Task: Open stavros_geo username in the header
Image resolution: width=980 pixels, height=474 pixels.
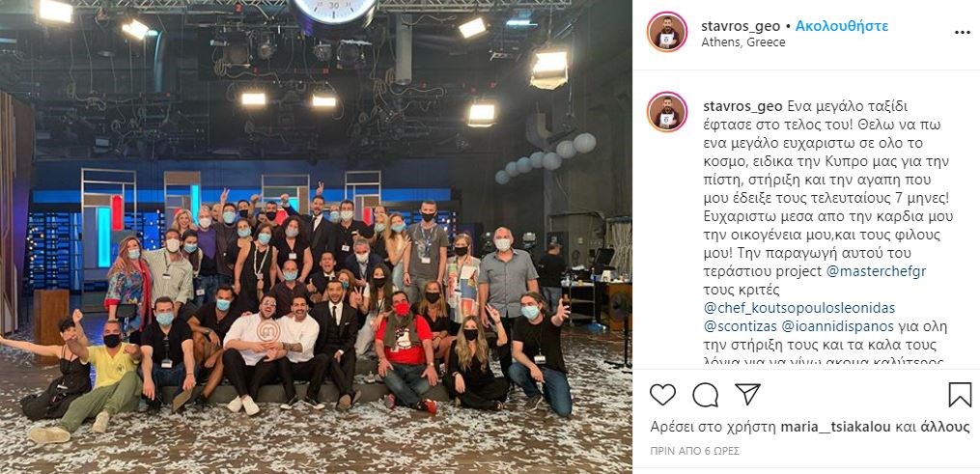Action: [741, 26]
